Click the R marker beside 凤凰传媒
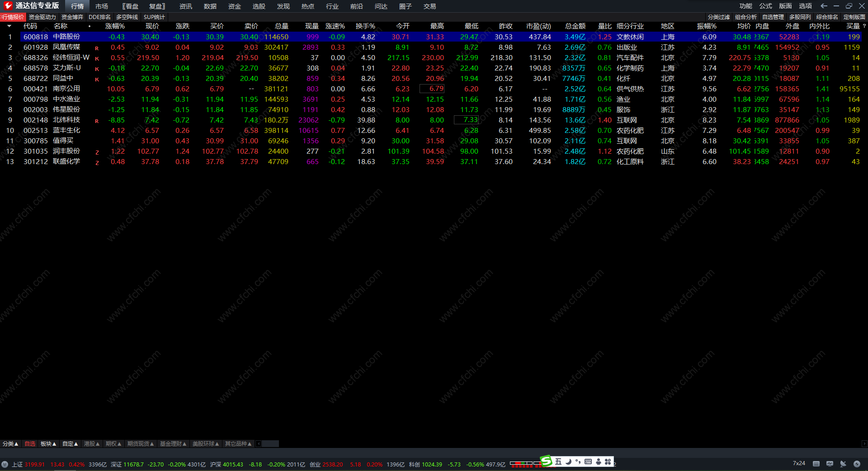 pyautogui.click(x=97, y=48)
